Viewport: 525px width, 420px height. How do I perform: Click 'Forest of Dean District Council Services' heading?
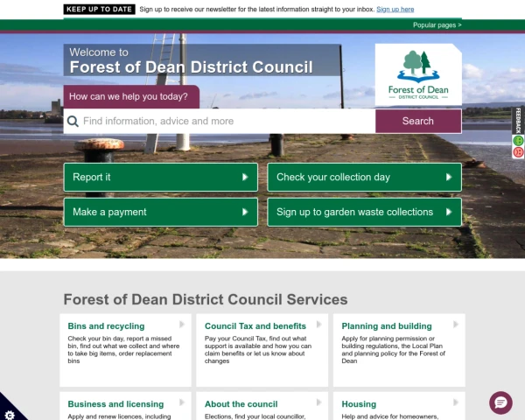coord(206,299)
